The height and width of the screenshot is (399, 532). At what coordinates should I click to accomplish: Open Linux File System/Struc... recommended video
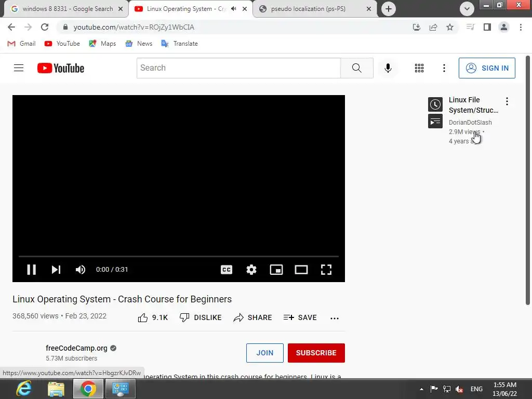pos(474,105)
